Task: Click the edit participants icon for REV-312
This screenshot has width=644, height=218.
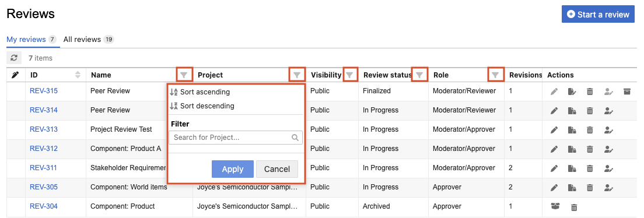Action: click(x=608, y=149)
